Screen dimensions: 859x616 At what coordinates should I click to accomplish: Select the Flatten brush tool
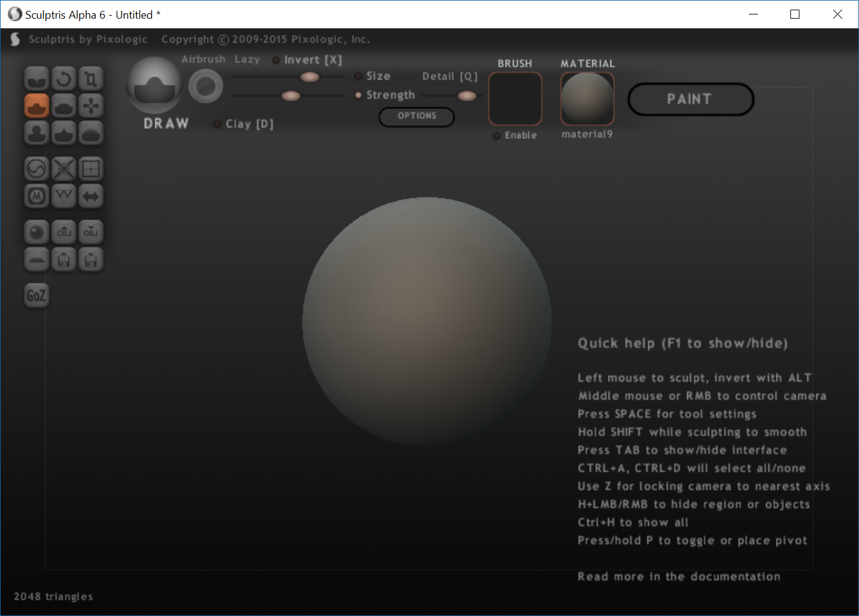[64, 105]
